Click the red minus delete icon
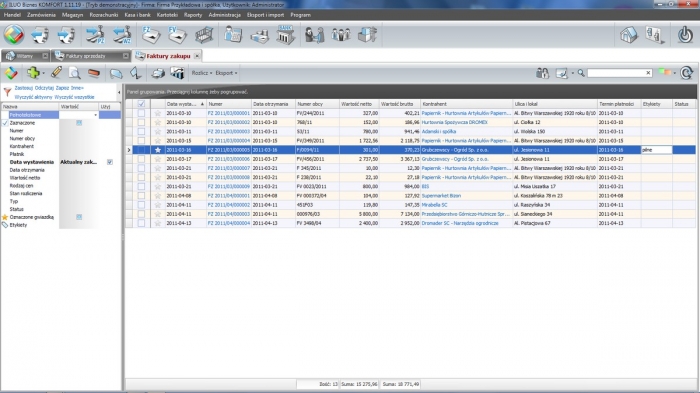 94,73
